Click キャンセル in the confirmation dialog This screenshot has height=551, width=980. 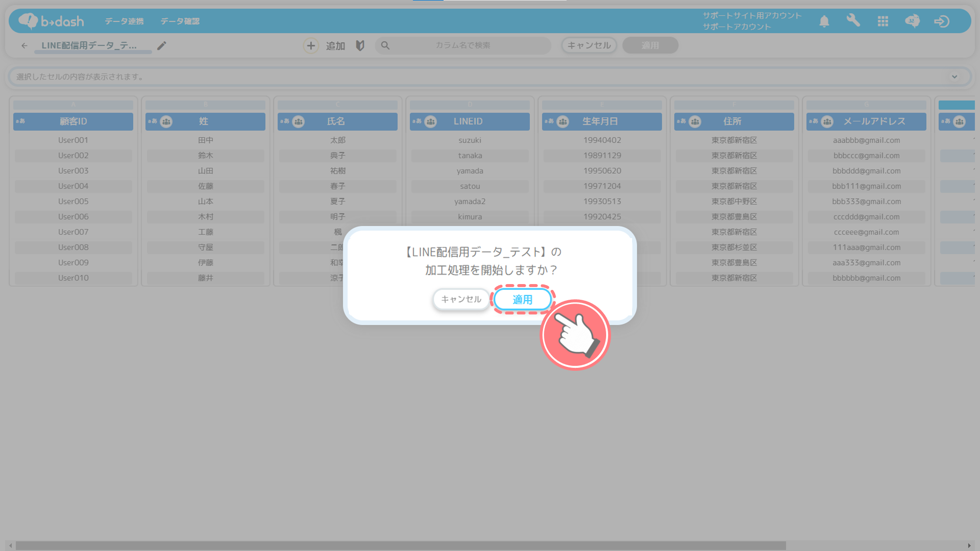click(461, 299)
